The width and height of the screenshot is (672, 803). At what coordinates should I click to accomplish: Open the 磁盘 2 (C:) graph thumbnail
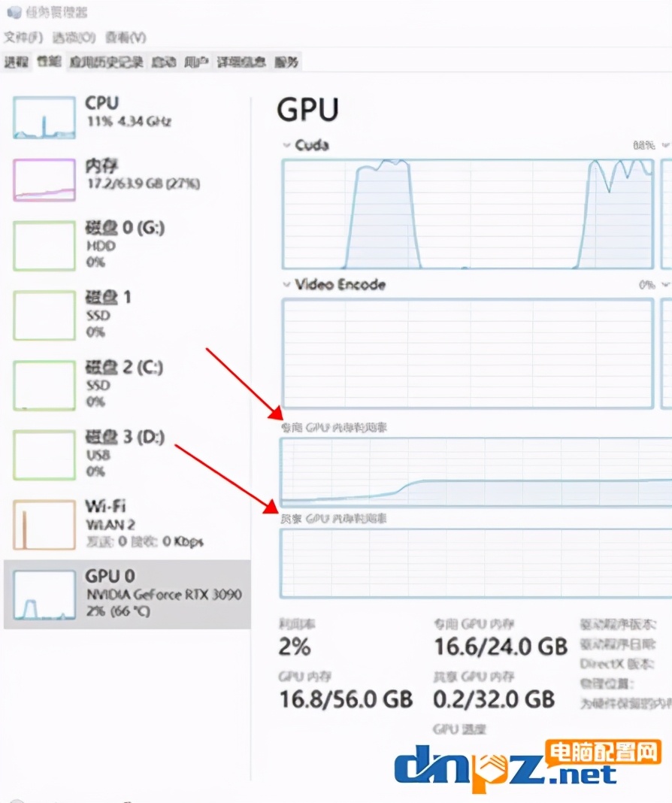tap(44, 385)
